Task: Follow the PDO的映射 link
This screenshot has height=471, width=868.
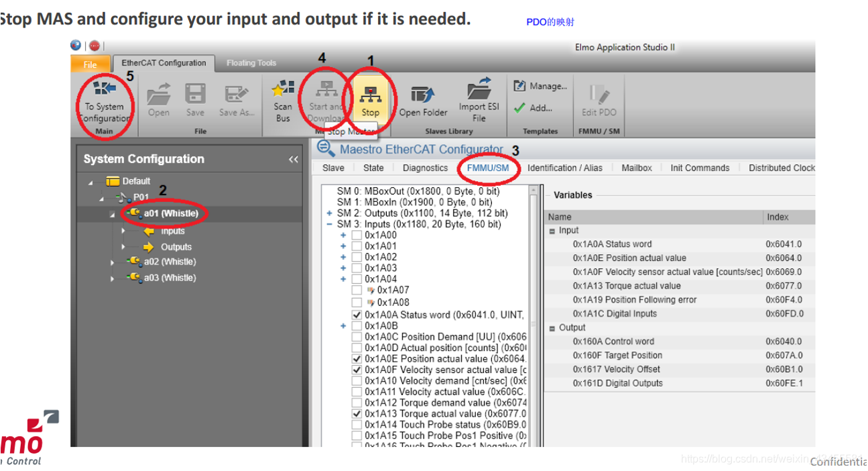Action: point(550,22)
